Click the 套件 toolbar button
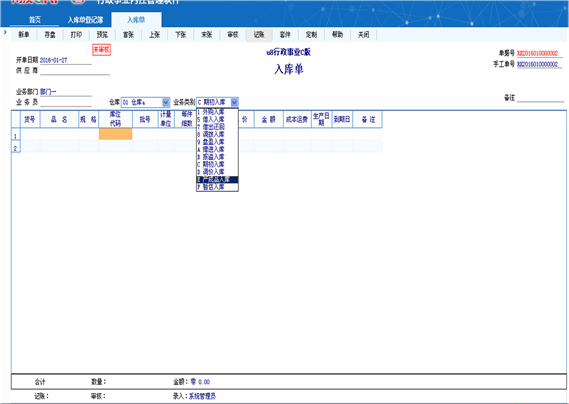569x404 pixels. (285, 35)
